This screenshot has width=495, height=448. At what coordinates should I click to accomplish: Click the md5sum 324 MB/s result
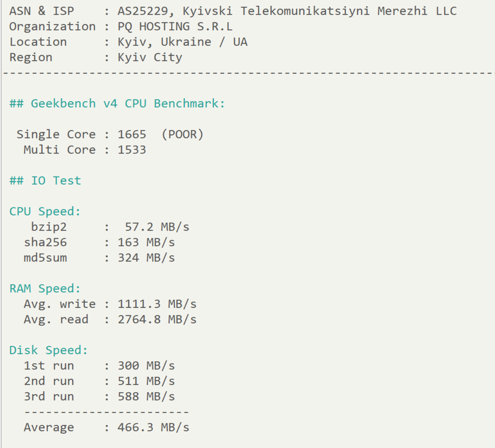(x=146, y=258)
